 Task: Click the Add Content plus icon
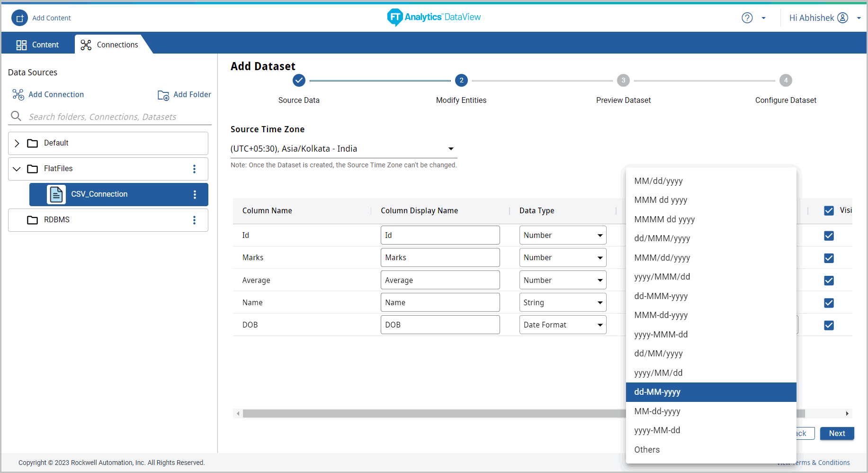19,18
